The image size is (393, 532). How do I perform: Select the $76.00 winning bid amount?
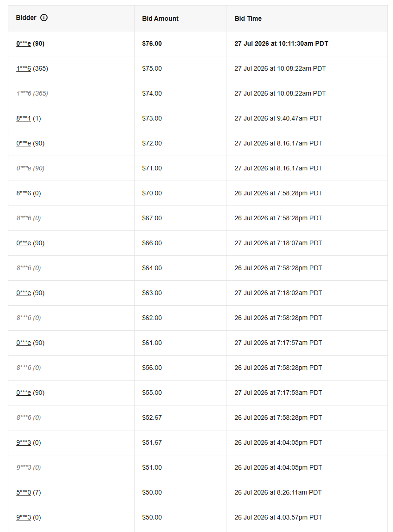(x=152, y=43)
